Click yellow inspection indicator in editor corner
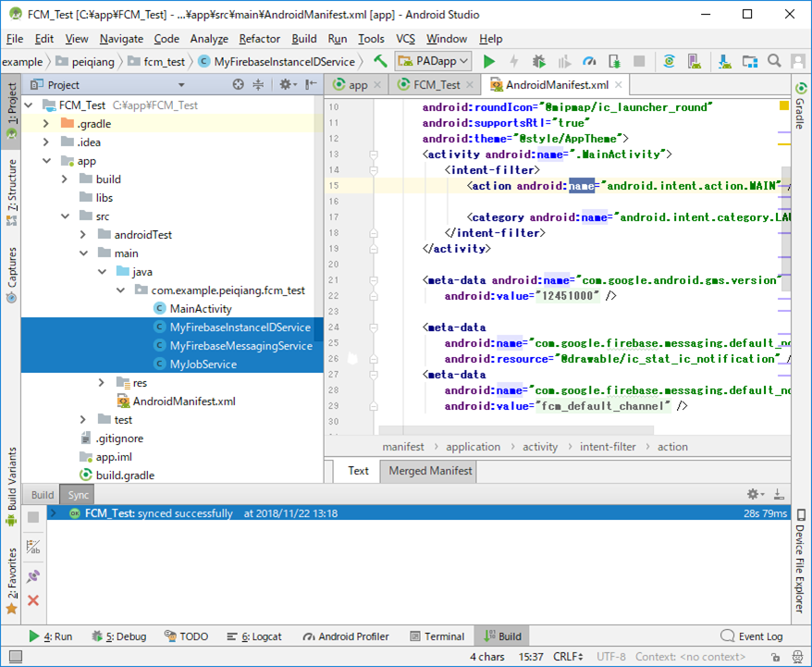 (784, 105)
